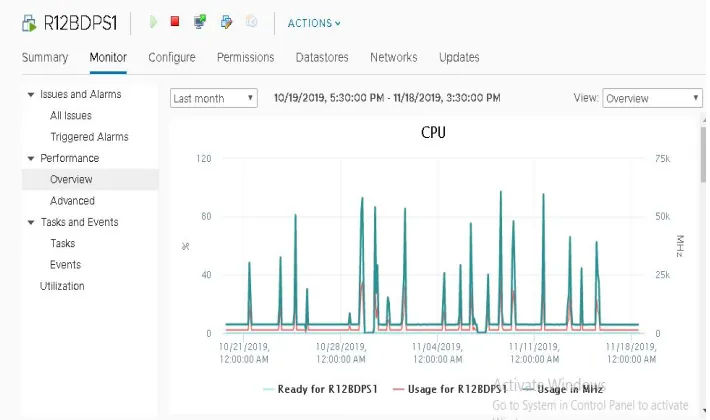This screenshot has height=420, width=710.
Task: Click the 11/04/2019 x-axis label
Action: tap(437, 353)
